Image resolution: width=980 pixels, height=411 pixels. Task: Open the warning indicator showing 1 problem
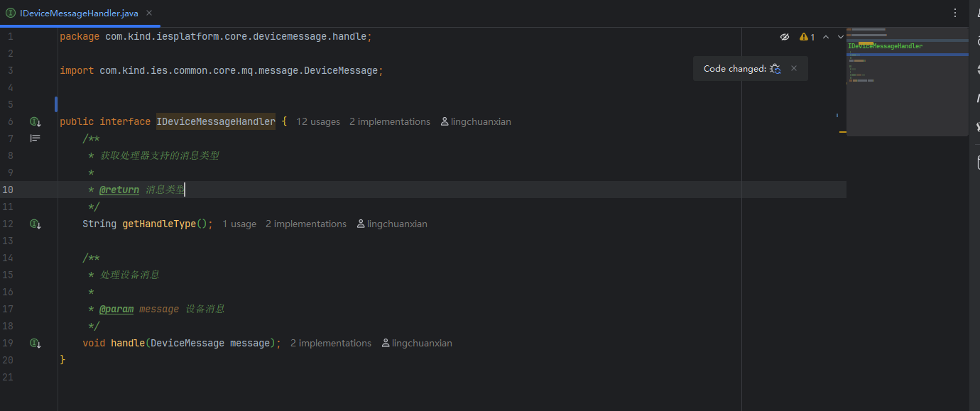coord(807,36)
